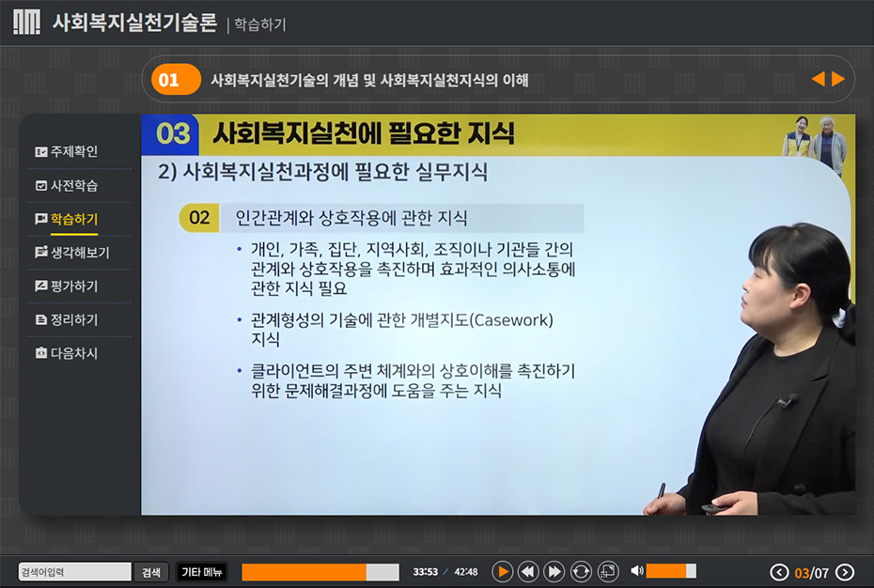Go to 생각해보기 in the sidebar

click(79, 253)
